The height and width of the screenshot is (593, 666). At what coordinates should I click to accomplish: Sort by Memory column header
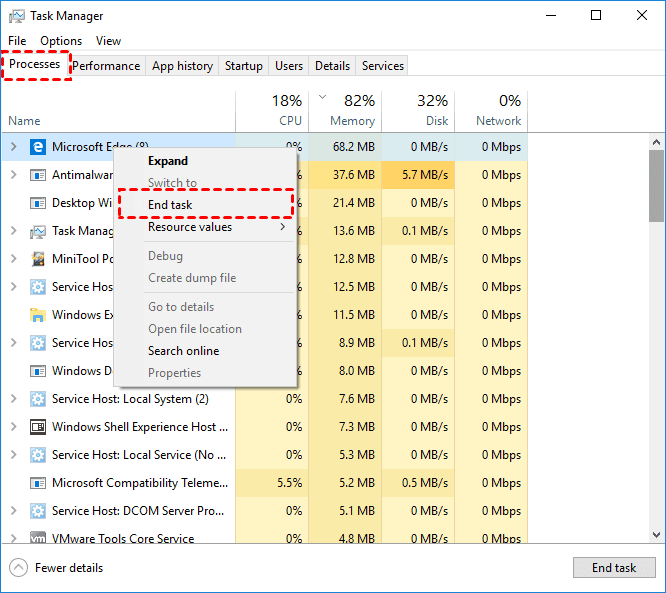click(345, 111)
